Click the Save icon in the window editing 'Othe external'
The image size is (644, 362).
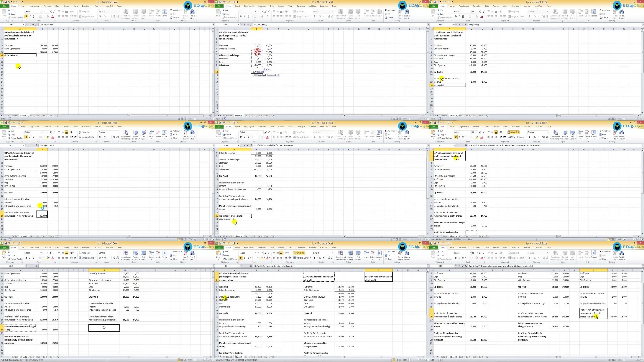(x=5, y=2)
